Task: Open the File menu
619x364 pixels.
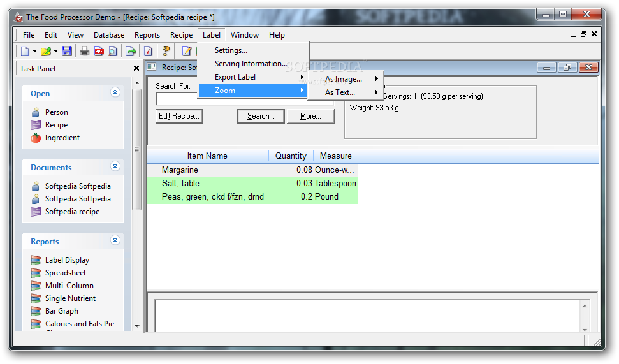Action: (x=29, y=34)
